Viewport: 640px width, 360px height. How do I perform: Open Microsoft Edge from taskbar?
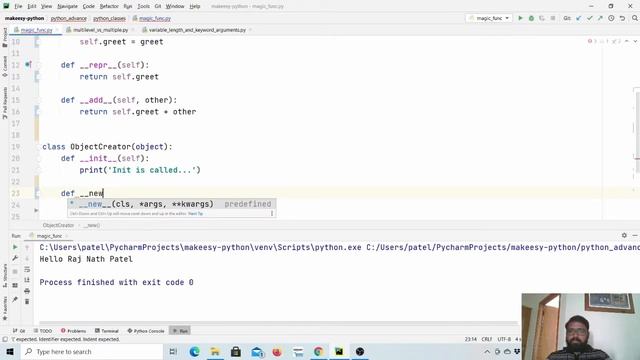(194, 351)
